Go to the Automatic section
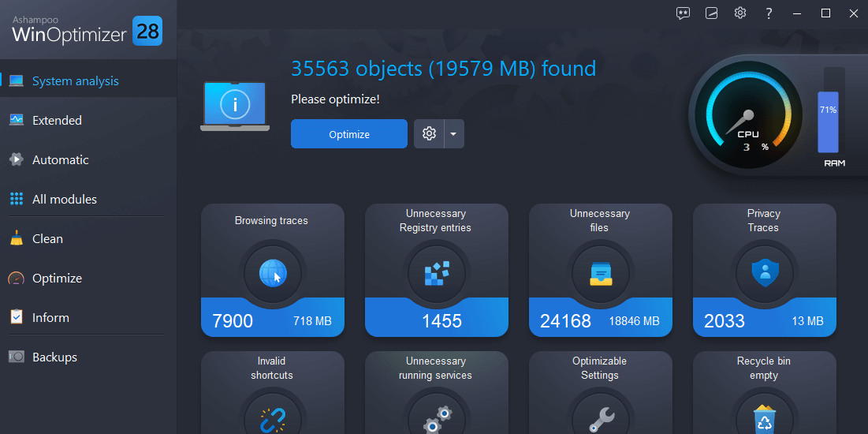This screenshot has height=434, width=868. [x=88, y=159]
